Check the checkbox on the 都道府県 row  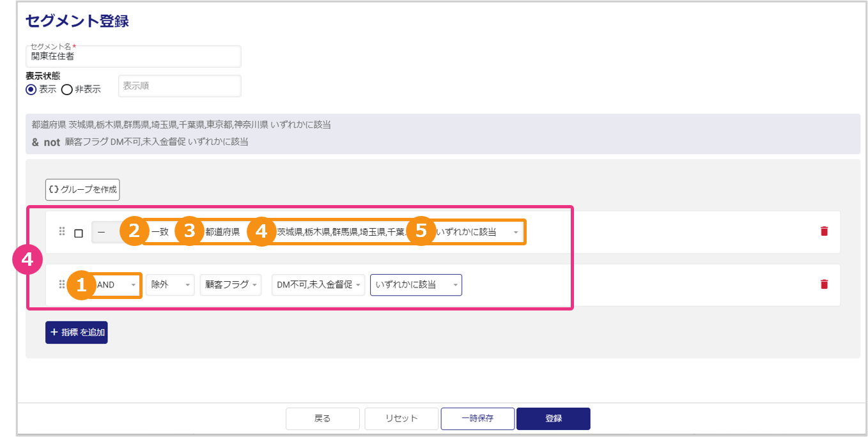tap(79, 233)
